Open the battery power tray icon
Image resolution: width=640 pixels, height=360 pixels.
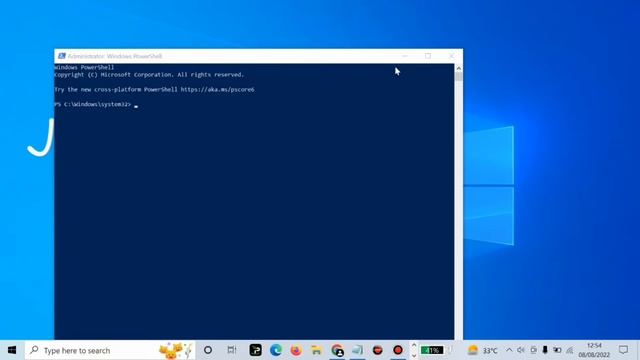(557, 350)
